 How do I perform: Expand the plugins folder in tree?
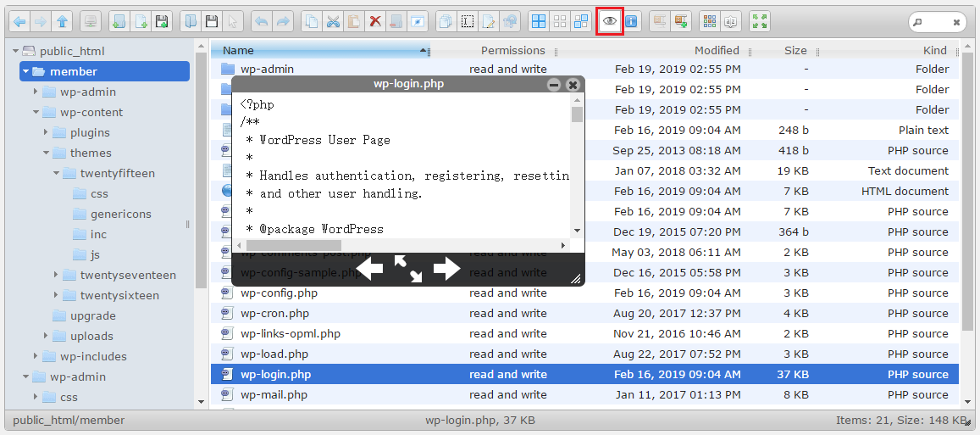[46, 132]
